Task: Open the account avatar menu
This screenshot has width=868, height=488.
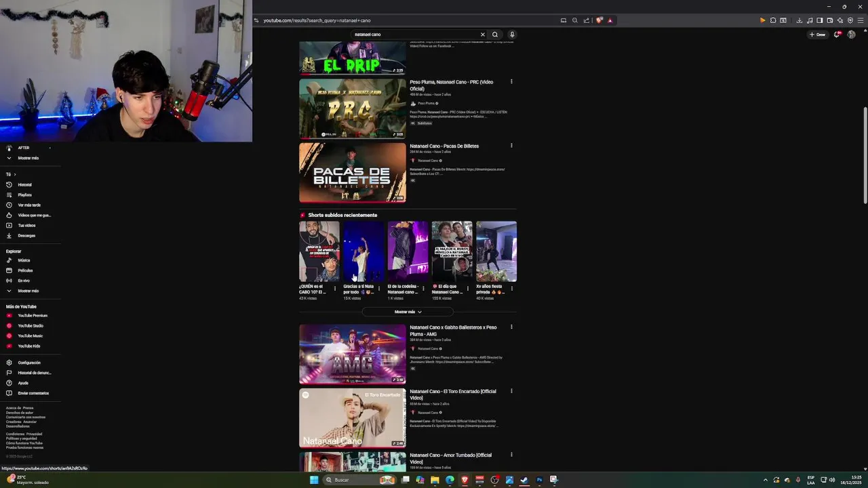Action: [851, 35]
